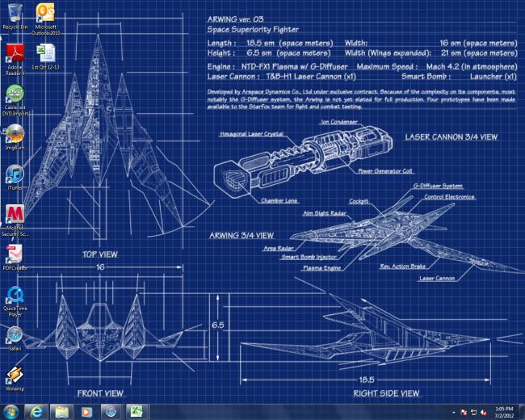This screenshot has height=420, width=525.
Task: Open the Adobe Reader X shortcut
Action: [15, 60]
